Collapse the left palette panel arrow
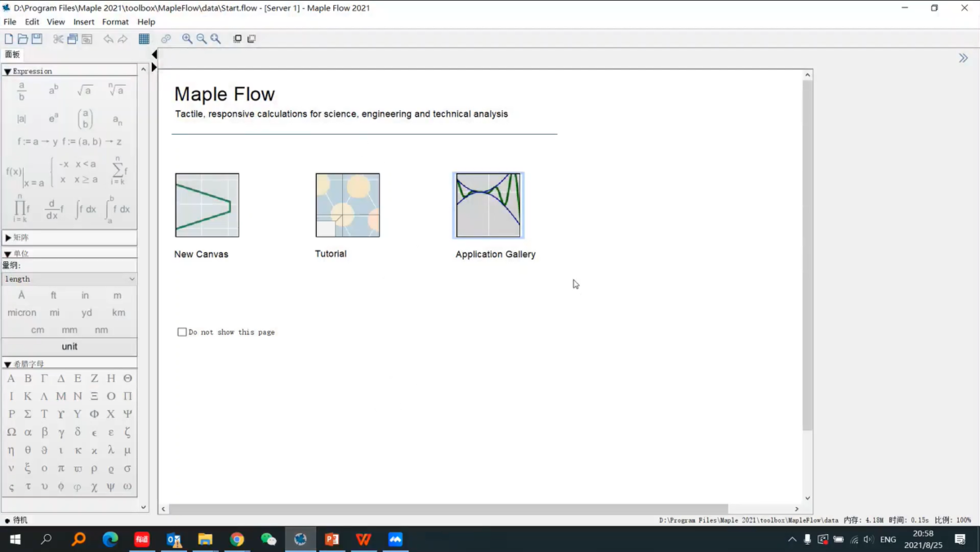980x552 pixels. pyautogui.click(x=154, y=55)
